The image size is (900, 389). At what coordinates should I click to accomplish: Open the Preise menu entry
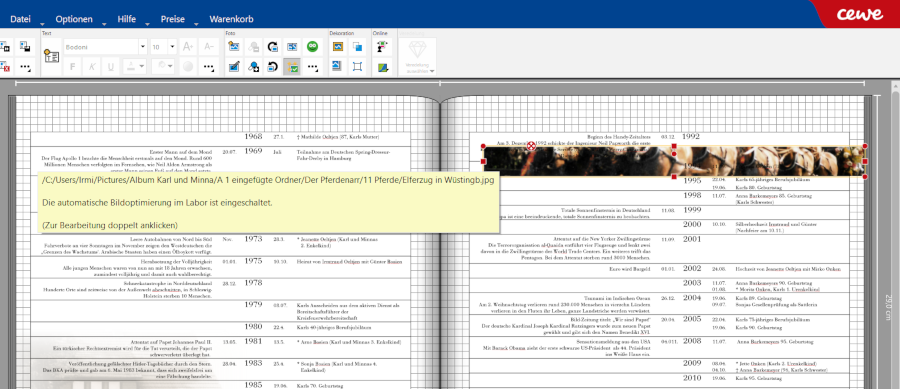click(x=172, y=19)
